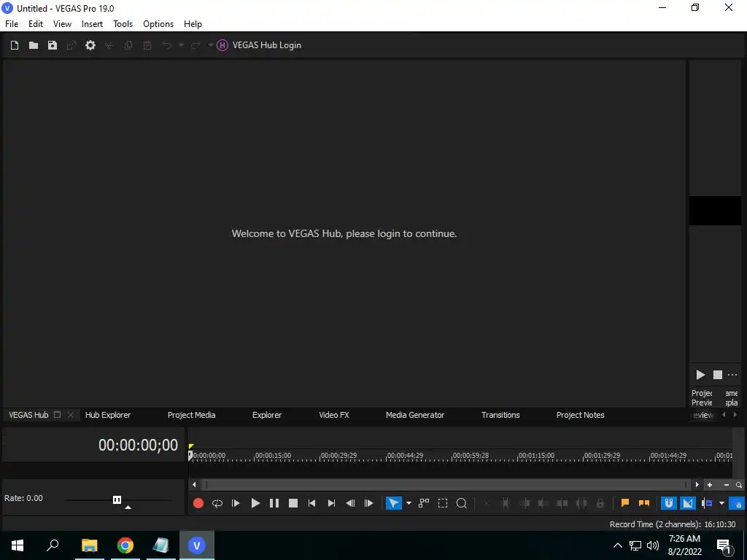This screenshot has width=747, height=560.
Task: Switch to the Media Generator tab
Action: 415,415
